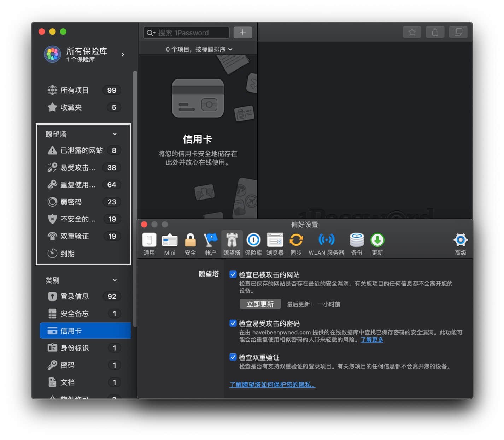Click the vault rainbow avatar icon
Viewport: 504px width, 440px height.
tap(52, 54)
